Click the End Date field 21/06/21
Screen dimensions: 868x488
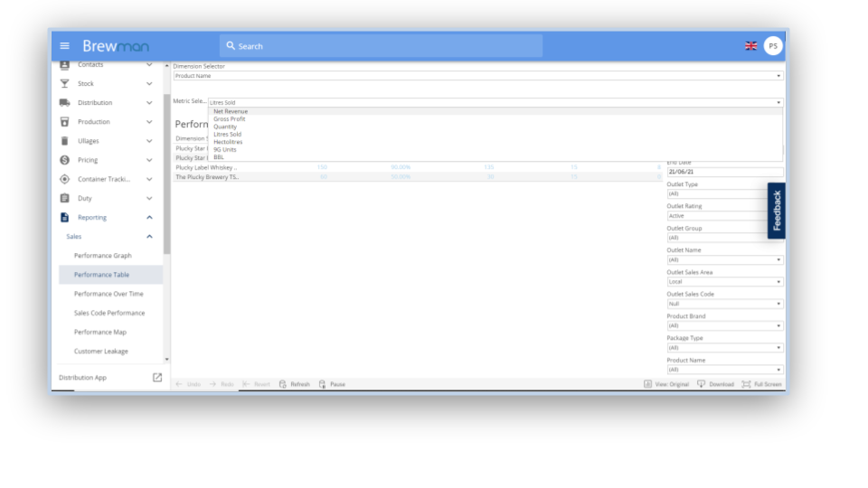pos(724,172)
